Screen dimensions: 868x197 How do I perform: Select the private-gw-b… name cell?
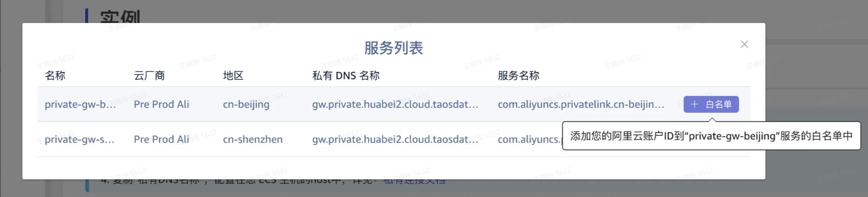pyautogui.click(x=80, y=104)
